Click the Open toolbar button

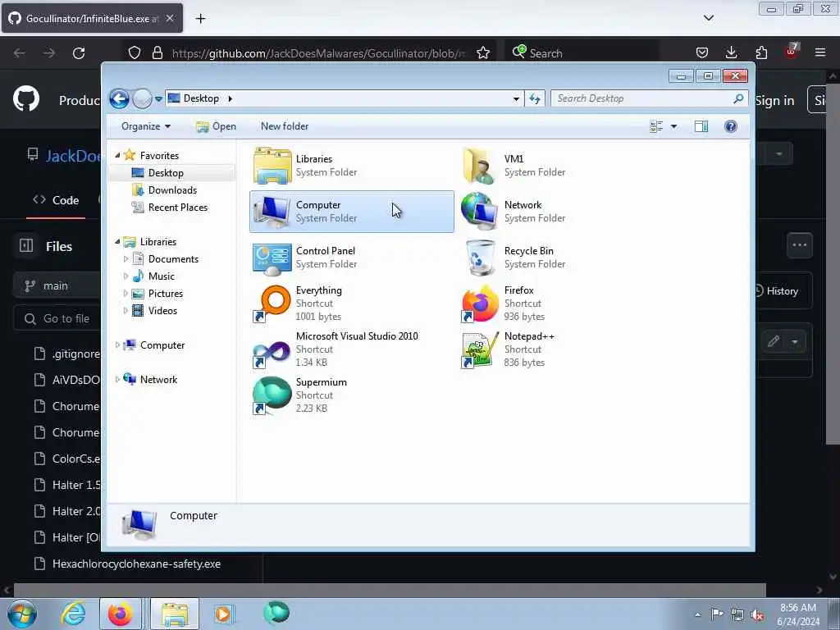(216, 126)
